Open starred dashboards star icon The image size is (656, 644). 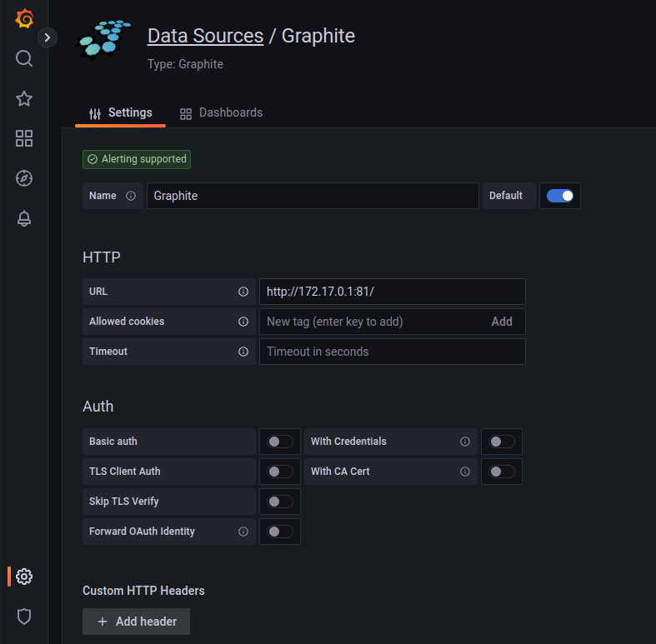click(24, 98)
